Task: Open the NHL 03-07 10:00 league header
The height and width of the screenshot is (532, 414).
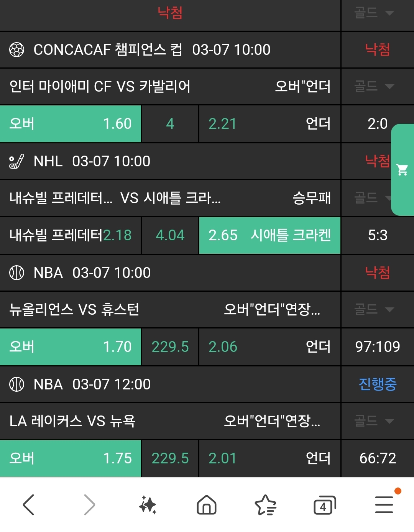Action: (92, 161)
